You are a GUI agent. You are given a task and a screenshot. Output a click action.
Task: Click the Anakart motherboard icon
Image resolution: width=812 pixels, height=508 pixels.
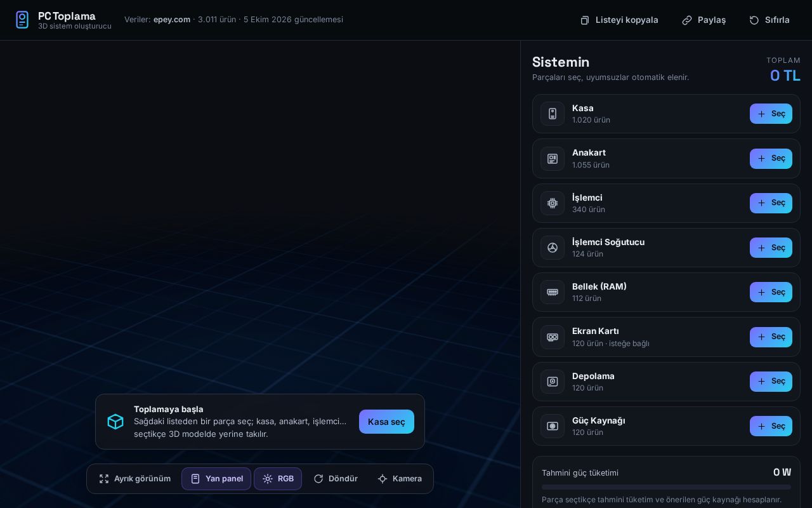[x=553, y=159]
